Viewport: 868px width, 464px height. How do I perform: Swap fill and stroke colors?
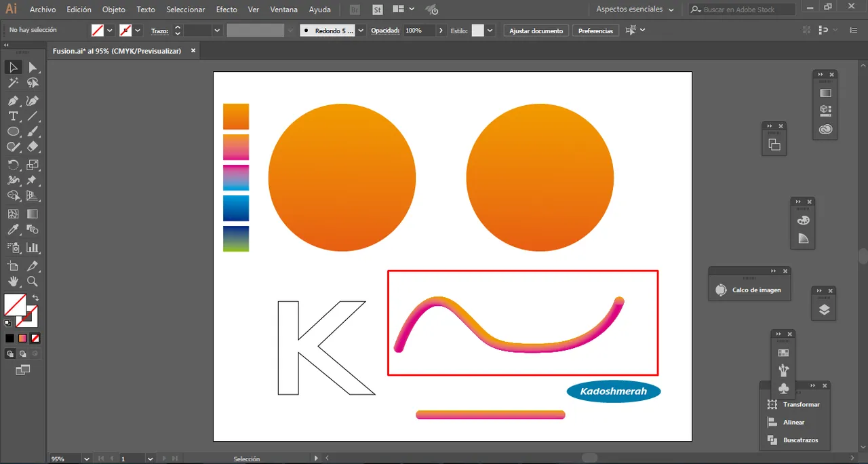35,298
